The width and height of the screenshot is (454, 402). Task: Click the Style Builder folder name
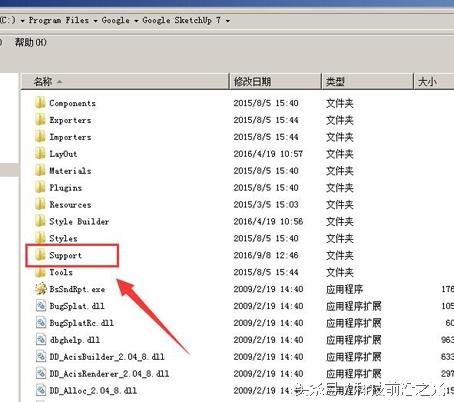click(79, 222)
